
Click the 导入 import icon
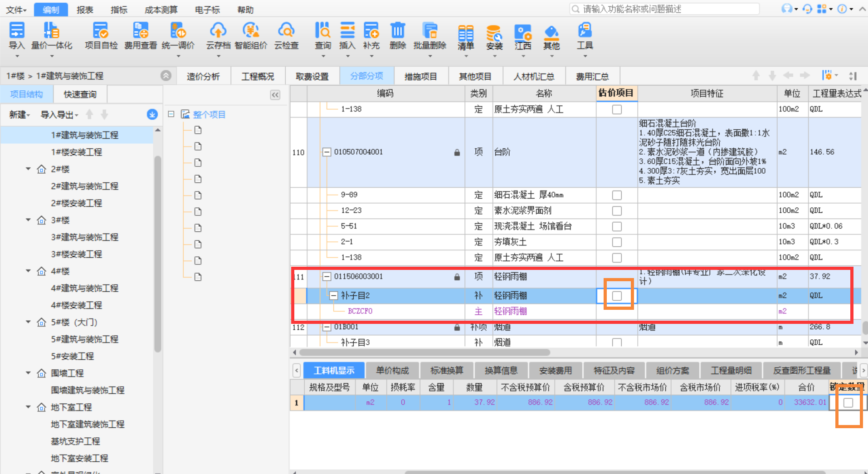pyautogui.click(x=17, y=31)
